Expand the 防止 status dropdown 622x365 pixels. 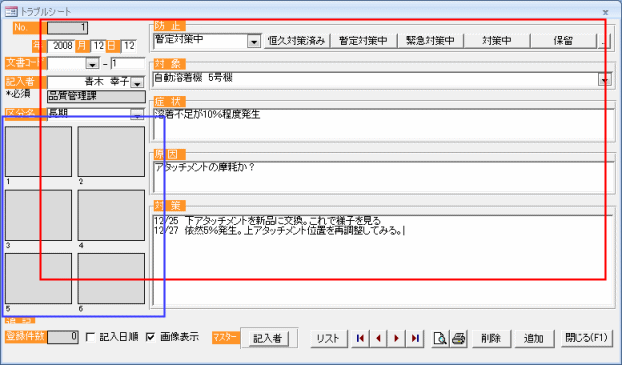(x=254, y=41)
